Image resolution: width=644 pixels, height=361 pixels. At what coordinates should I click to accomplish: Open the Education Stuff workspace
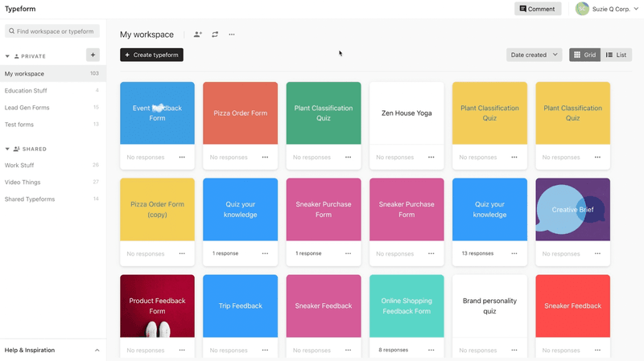coord(53,91)
